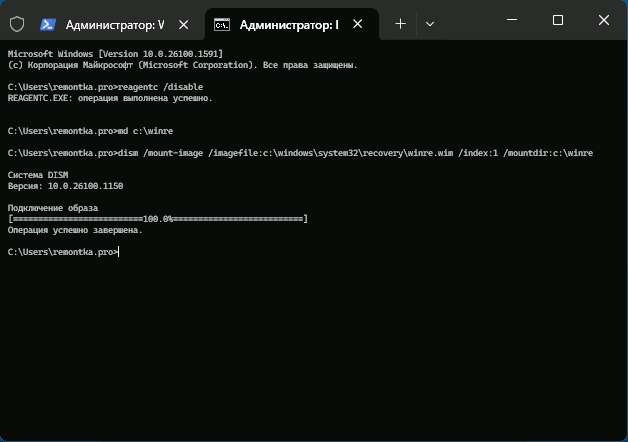This screenshot has height=442, width=628.
Task: Open a new tab with plus button
Action: click(x=400, y=23)
